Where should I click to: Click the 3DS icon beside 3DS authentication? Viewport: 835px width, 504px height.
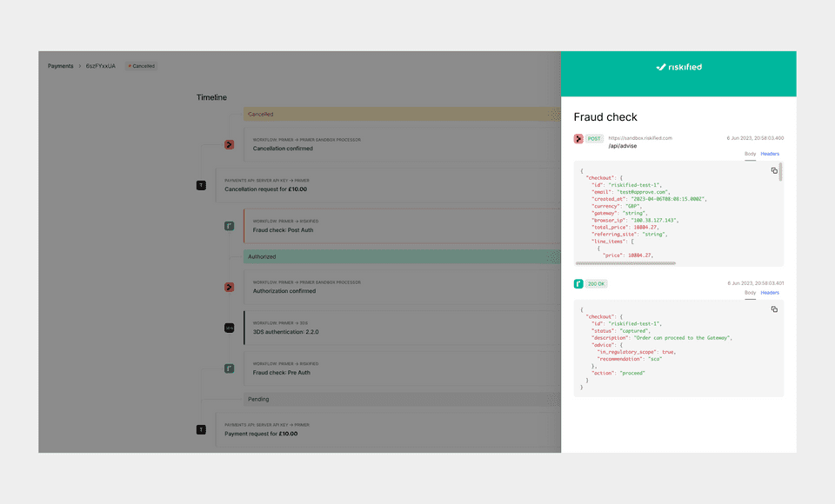229,328
